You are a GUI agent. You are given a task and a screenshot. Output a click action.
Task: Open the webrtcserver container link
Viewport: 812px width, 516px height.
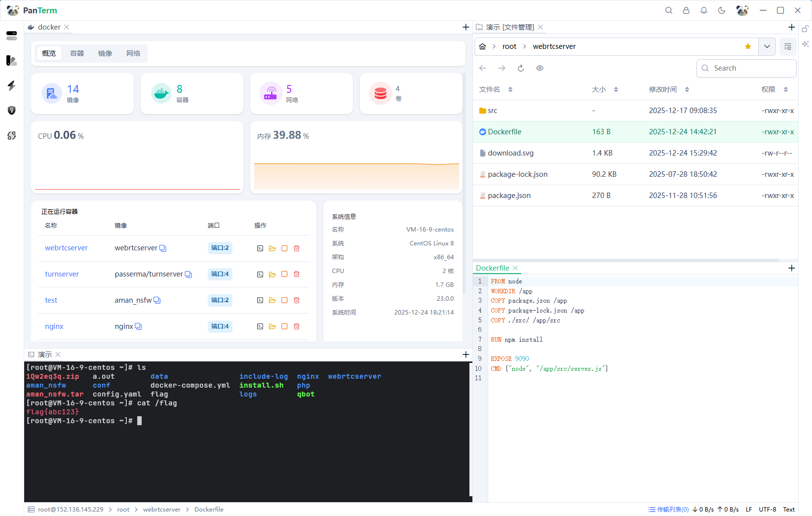[66, 248]
